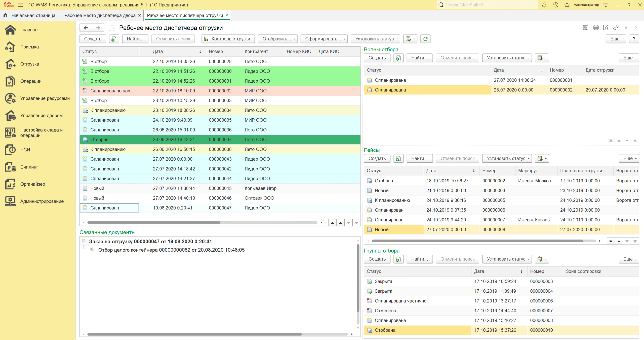Click get-link chain icon at top right

click(616, 27)
